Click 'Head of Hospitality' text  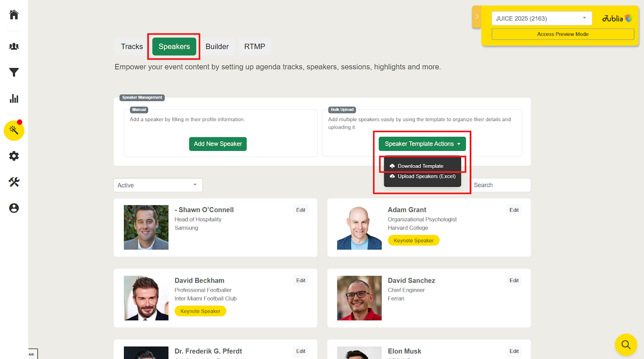tap(198, 219)
